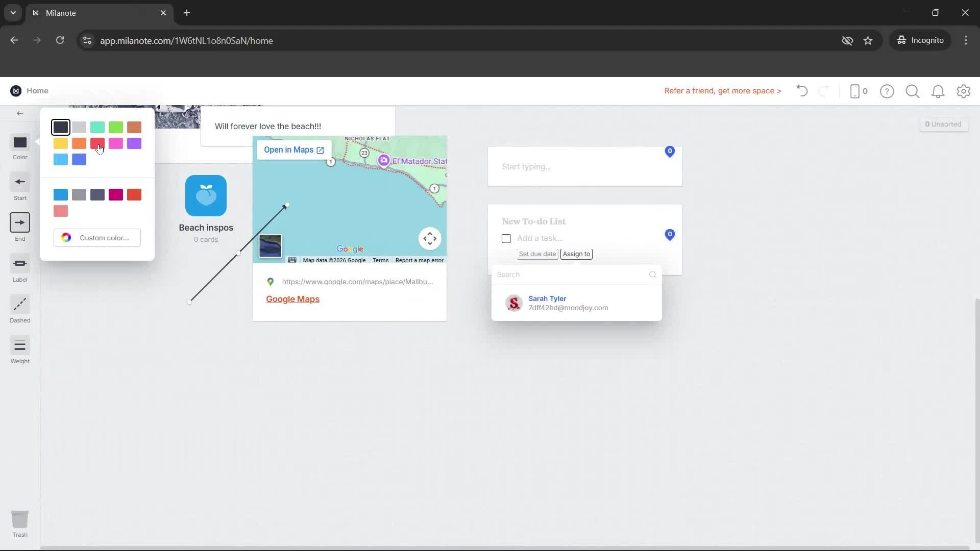This screenshot has height=551, width=980.
Task: Open the Milanote search
Action: (913, 91)
